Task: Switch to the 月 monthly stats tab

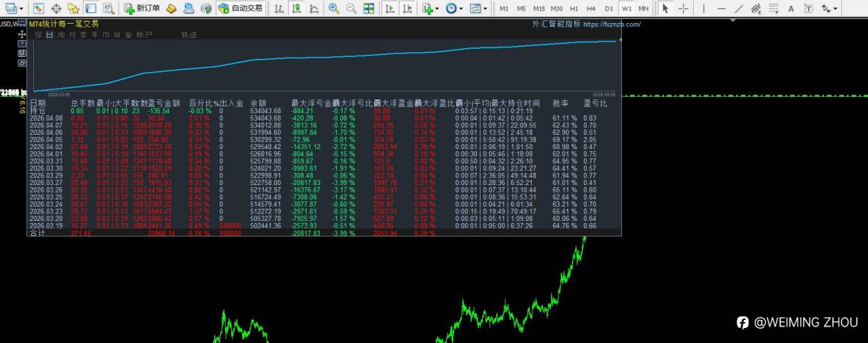Action: point(73,35)
